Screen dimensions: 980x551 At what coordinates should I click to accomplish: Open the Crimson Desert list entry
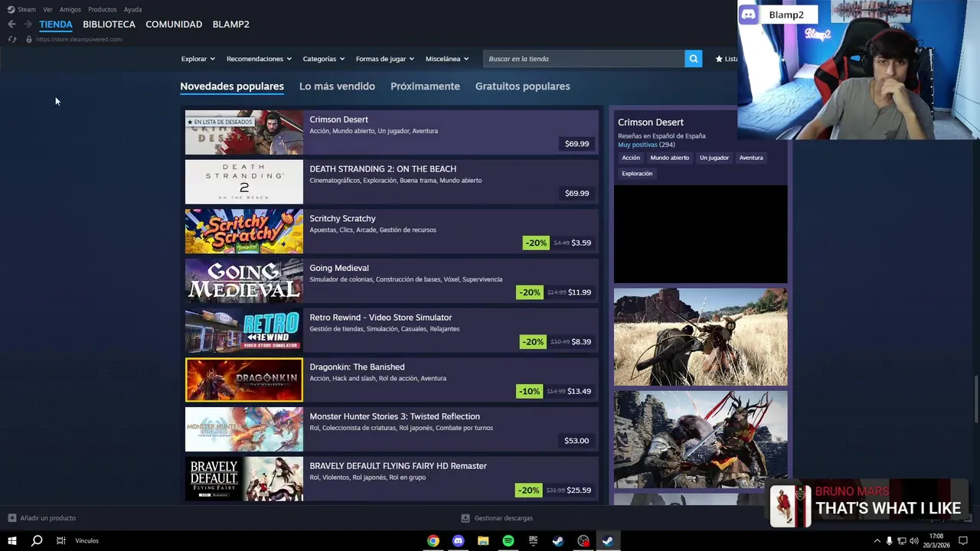[392, 132]
